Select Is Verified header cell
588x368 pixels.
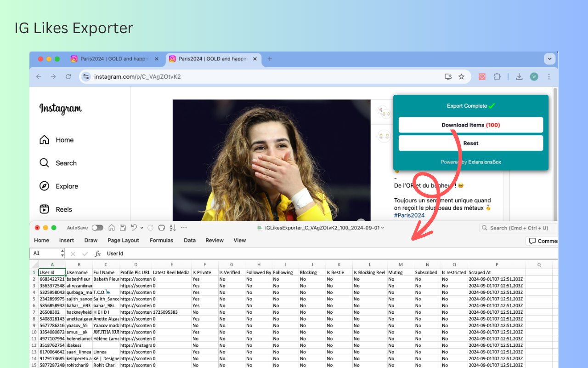coord(232,272)
